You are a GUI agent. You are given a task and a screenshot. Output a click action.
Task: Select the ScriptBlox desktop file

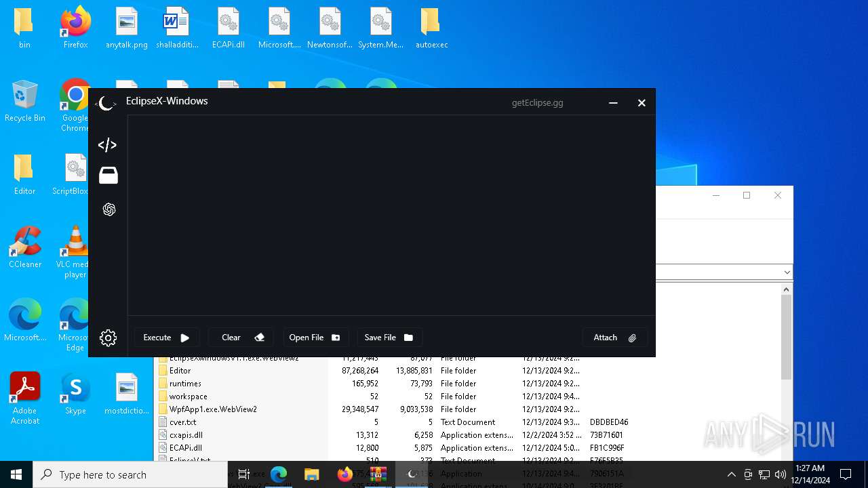tap(72, 175)
